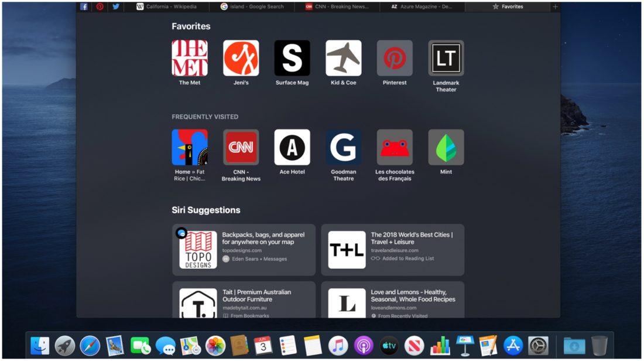The width and height of the screenshot is (644, 361).
Task: Select the CNN Breaking News tab
Action: [x=341, y=7]
